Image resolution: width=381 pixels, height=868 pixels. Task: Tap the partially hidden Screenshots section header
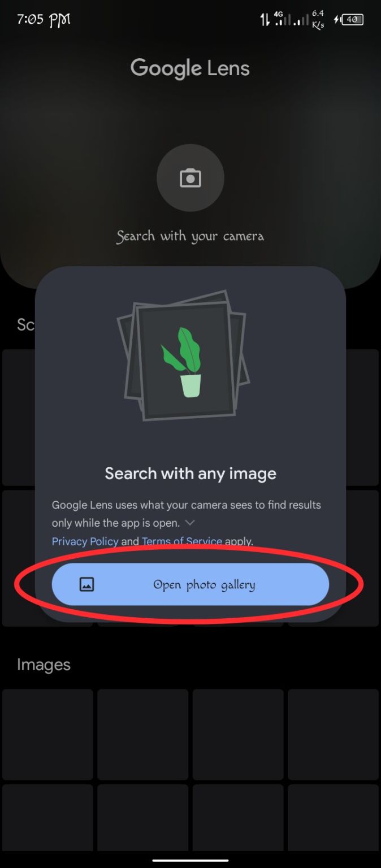pos(26,324)
